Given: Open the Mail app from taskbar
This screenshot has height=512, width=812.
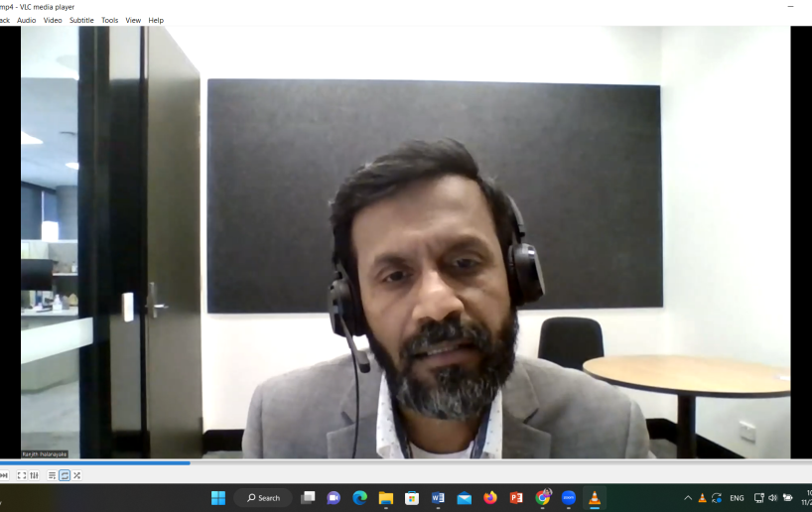Looking at the screenshot, I should click(464, 498).
